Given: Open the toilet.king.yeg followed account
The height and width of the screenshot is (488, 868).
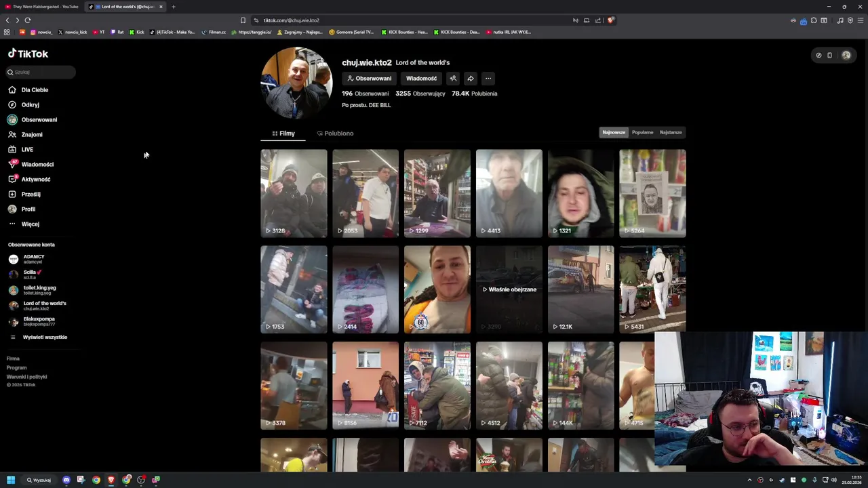Looking at the screenshot, I should pyautogui.click(x=33, y=290).
